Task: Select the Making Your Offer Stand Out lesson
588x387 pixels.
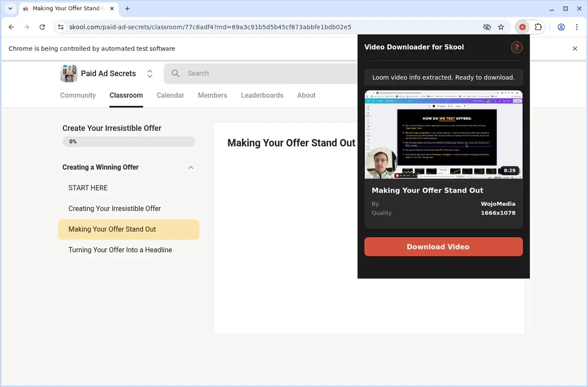Action: click(x=129, y=229)
